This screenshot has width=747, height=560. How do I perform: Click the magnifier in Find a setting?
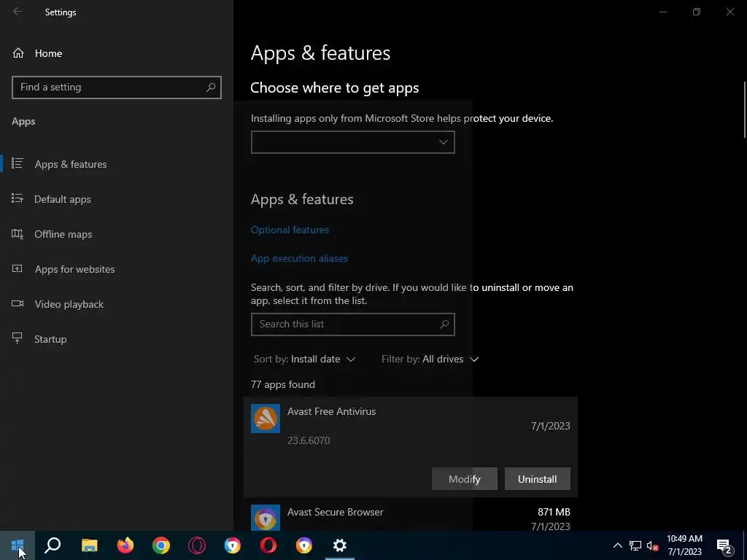[x=211, y=87]
